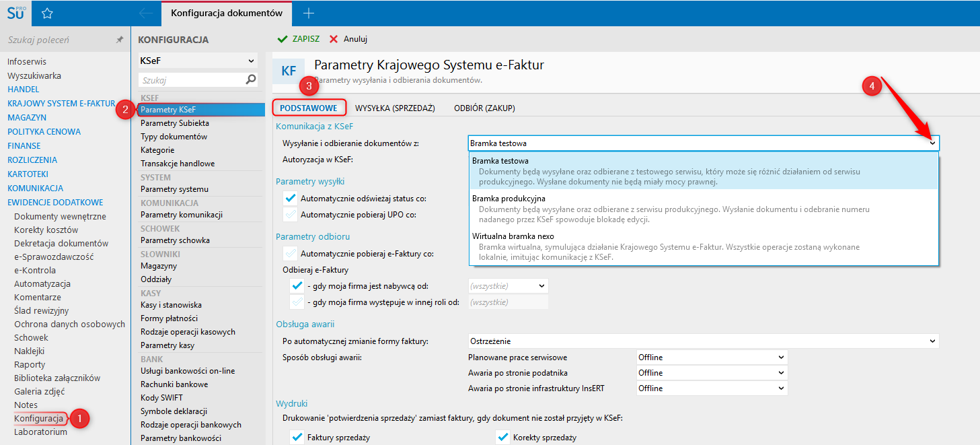
Task: Cancel changes with Anuluj
Action: pyautogui.click(x=348, y=39)
